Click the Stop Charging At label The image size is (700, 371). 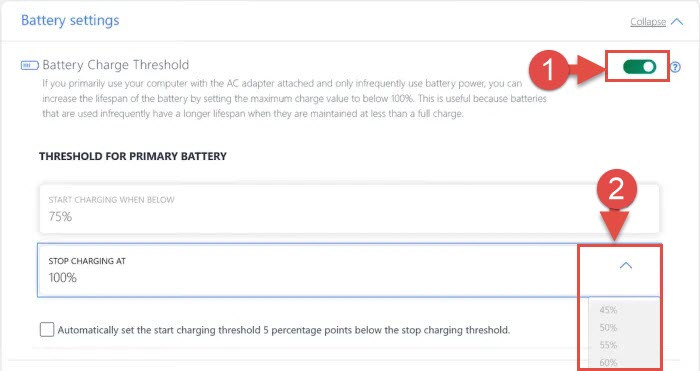pos(87,261)
